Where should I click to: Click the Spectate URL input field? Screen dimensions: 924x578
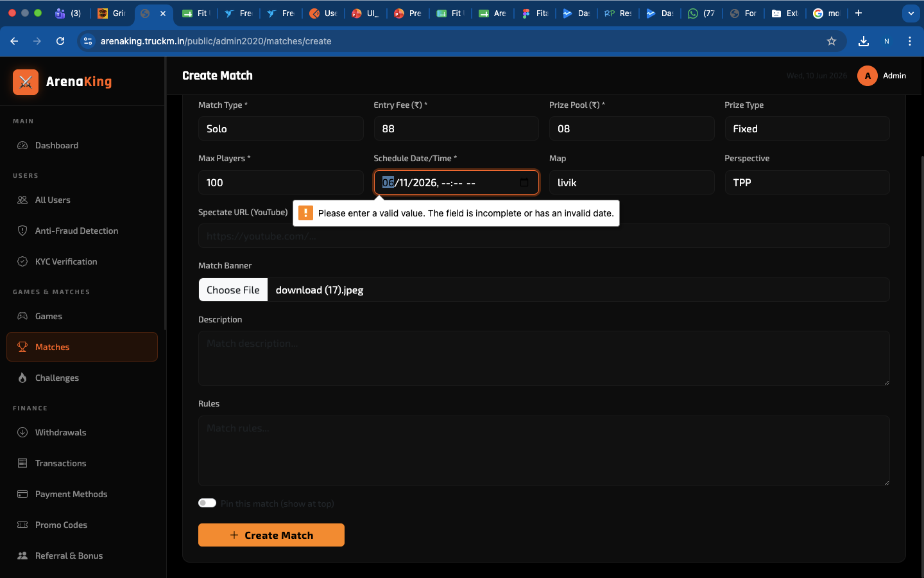click(x=544, y=236)
